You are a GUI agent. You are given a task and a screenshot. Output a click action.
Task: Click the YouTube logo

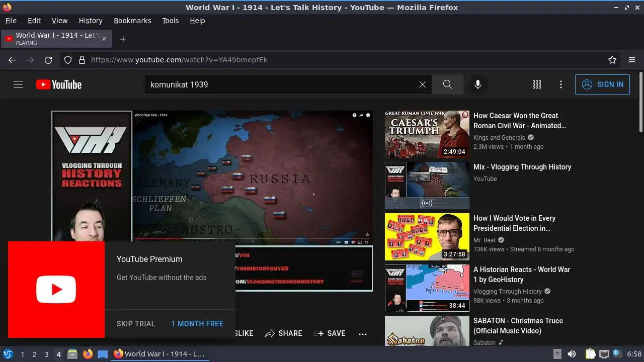(59, 84)
